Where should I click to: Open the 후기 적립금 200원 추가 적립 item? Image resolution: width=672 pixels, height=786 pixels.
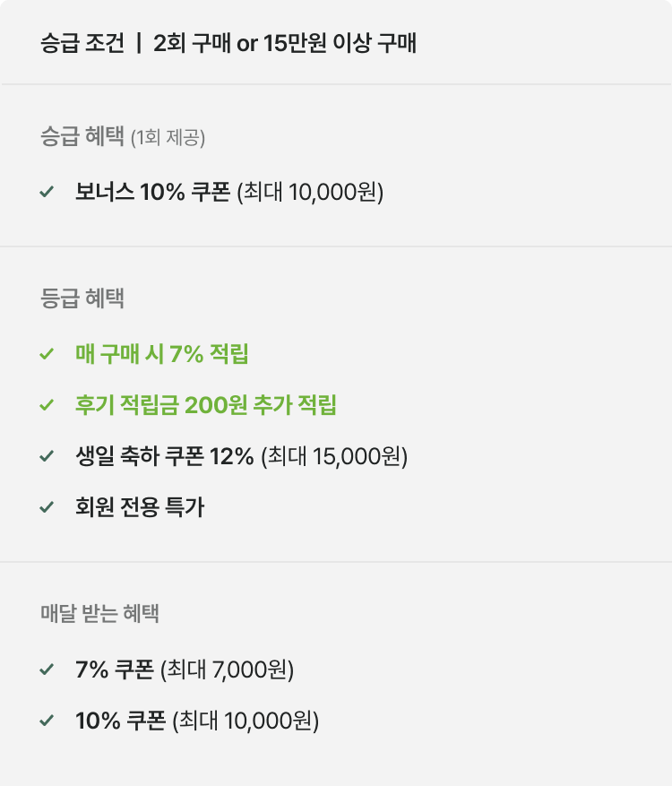[x=206, y=406]
